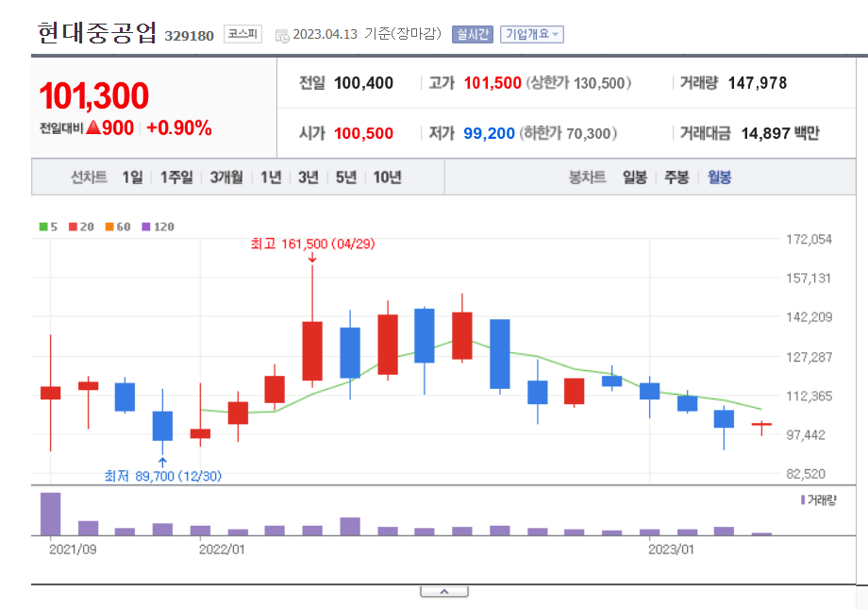This screenshot has height=609, width=868.
Task: Click the red up-triangle price change icon
Action: pos(93,127)
